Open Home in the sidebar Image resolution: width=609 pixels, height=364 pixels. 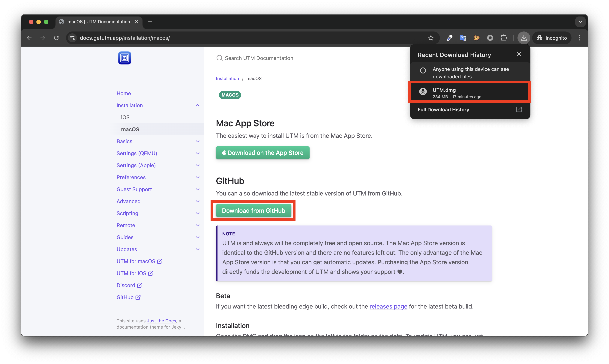(124, 94)
